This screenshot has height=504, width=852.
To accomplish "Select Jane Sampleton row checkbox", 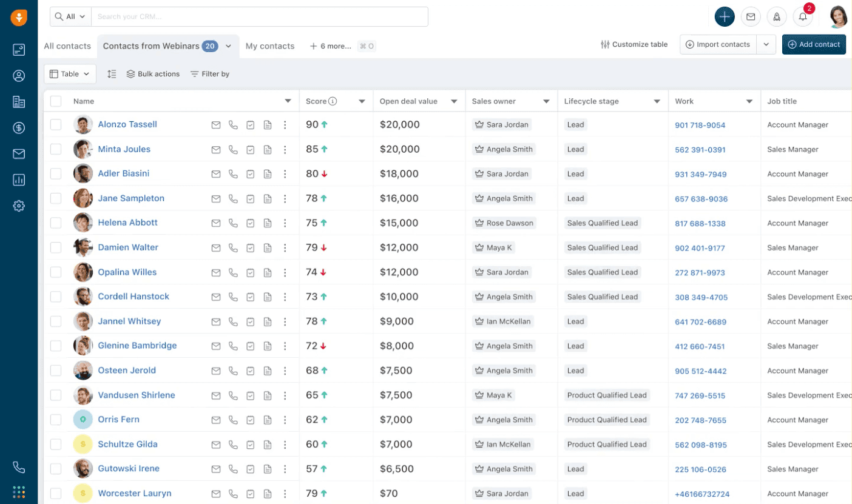I will click(56, 198).
